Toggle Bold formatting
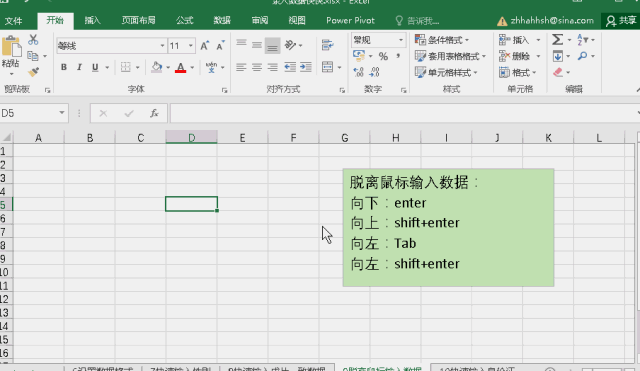 pyautogui.click(x=64, y=67)
